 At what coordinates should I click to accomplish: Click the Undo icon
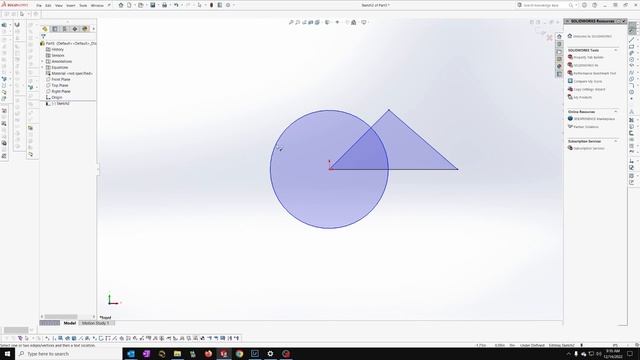pyautogui.click(x=176, y=5)
